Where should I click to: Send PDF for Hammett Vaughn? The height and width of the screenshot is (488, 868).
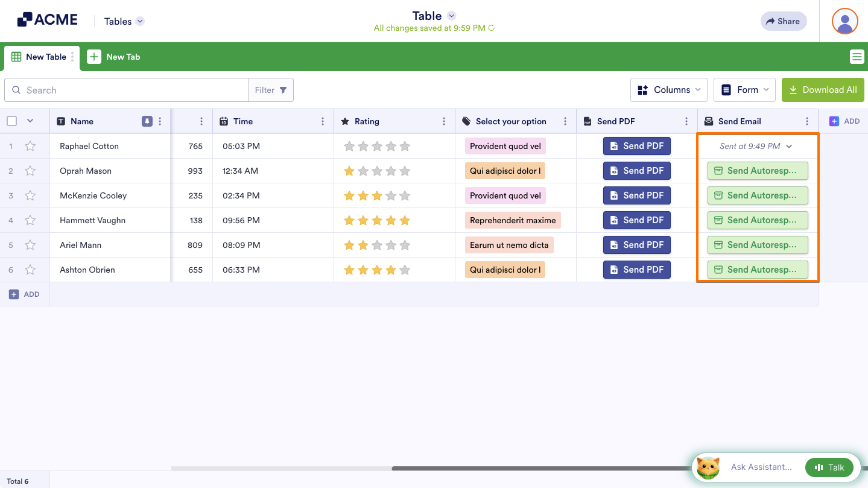point(637,220)
